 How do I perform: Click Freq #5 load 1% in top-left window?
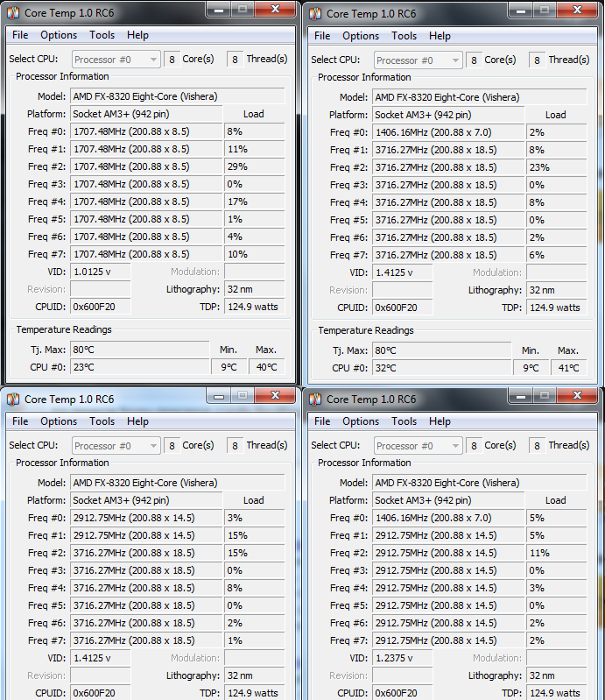[x=254, y=219]
